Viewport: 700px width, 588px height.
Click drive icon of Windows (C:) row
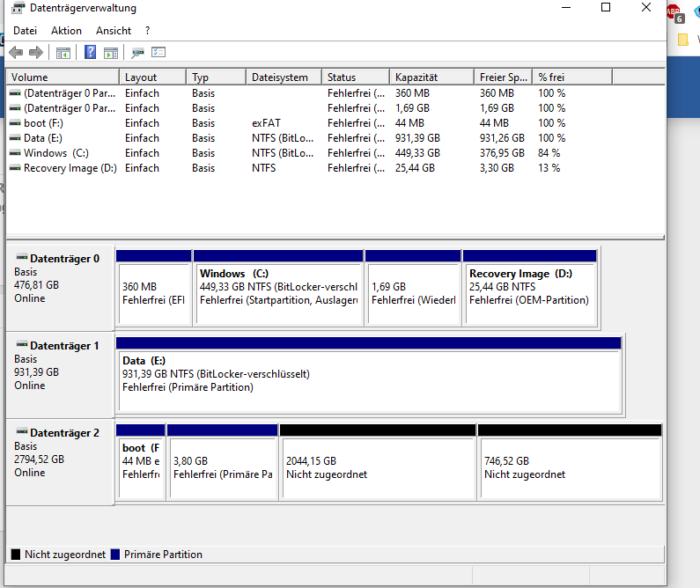[15, 153]
